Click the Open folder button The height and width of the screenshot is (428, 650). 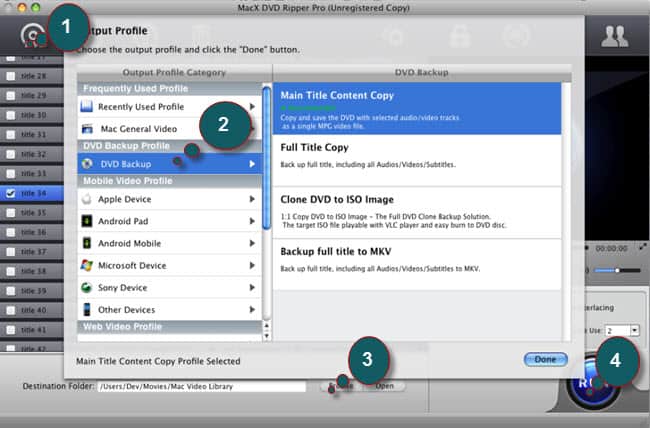384,386
